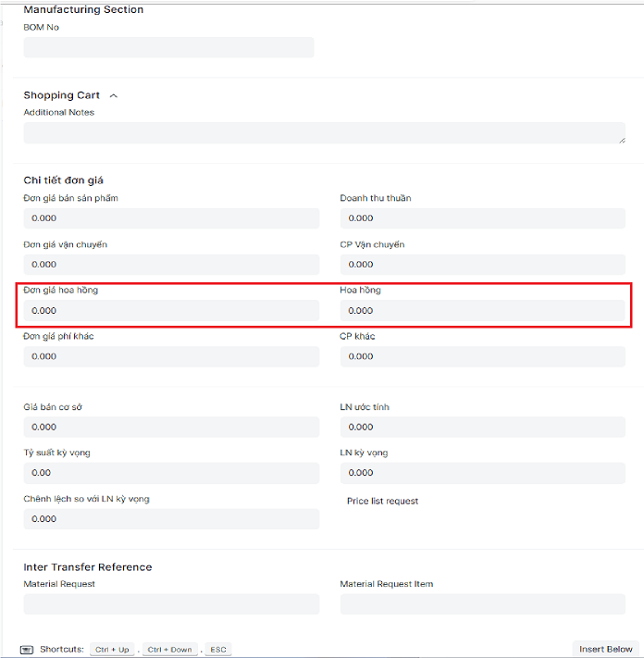Select the Hoa hồng value field

click(482, 311)
